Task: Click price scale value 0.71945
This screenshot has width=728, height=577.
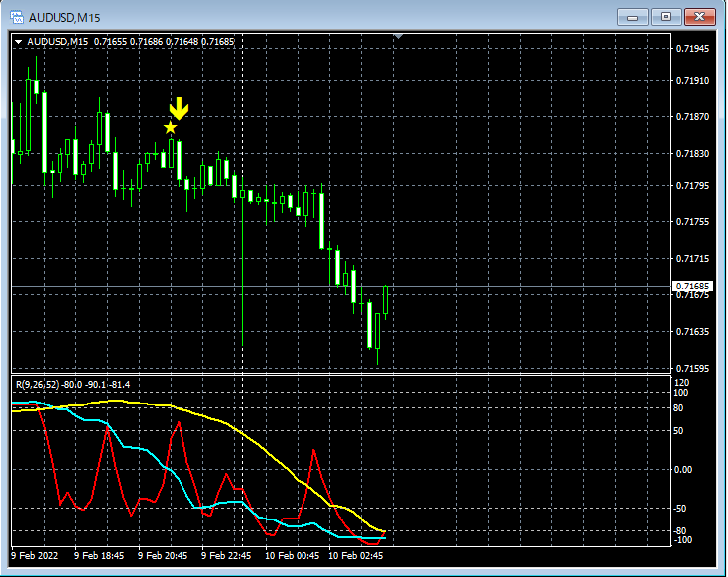Action: (x=692, y=49)
